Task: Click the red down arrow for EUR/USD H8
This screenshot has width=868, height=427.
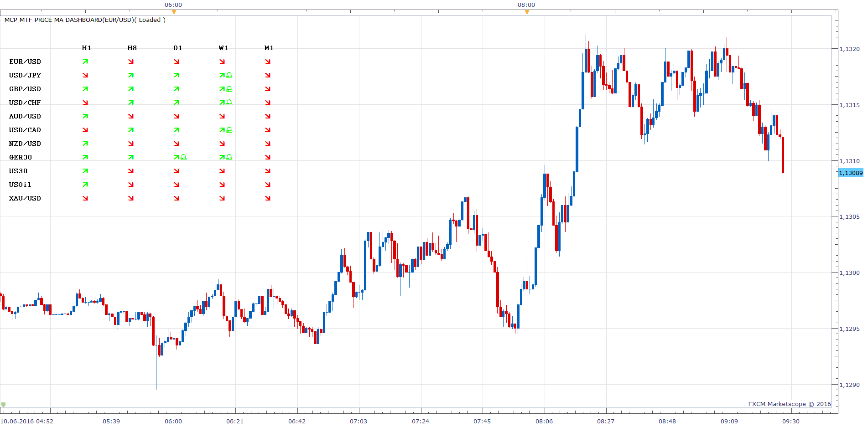Action: coord(131,62)
